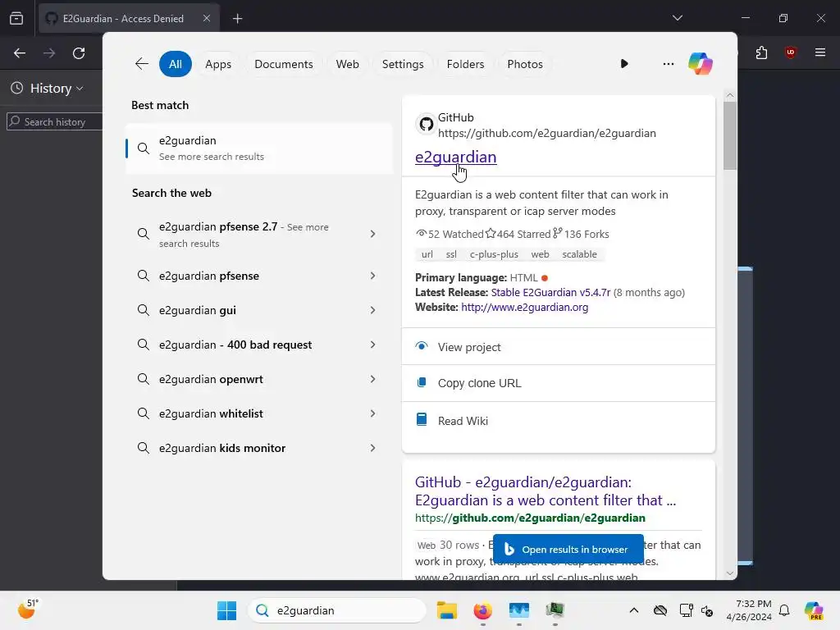Open the green server app in taskbar
Image resolution: width=840 pixels, height=630 pixels.
pyautogui.click(x=555, y=610)
